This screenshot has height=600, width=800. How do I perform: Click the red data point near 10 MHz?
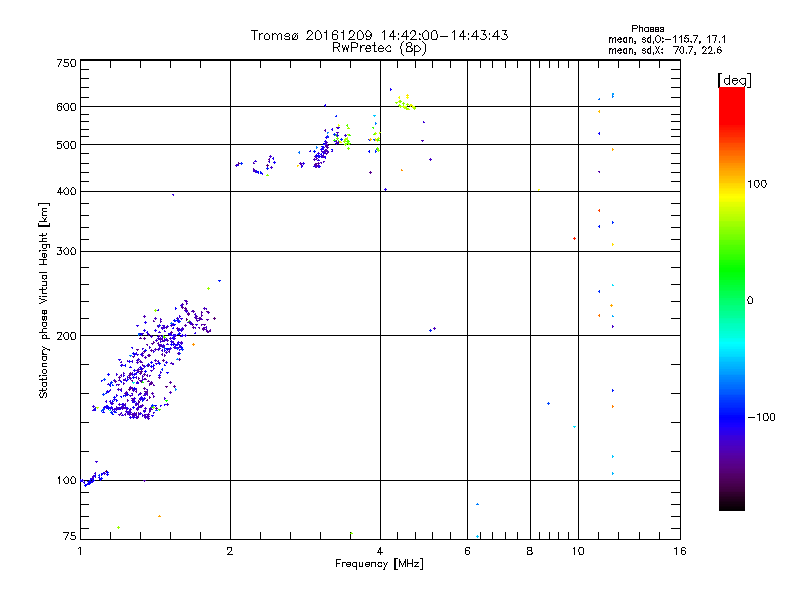click(x=574, y=238)
